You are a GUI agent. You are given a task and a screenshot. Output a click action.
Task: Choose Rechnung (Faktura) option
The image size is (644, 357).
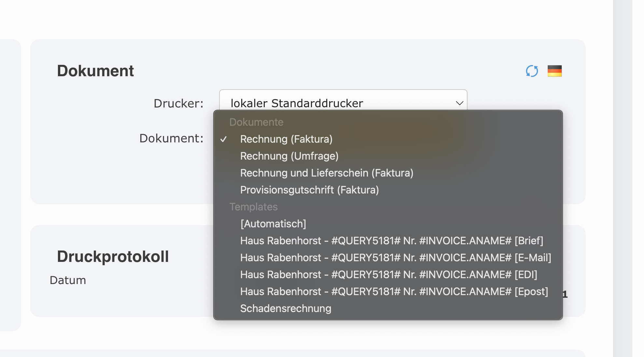[286, 139]
